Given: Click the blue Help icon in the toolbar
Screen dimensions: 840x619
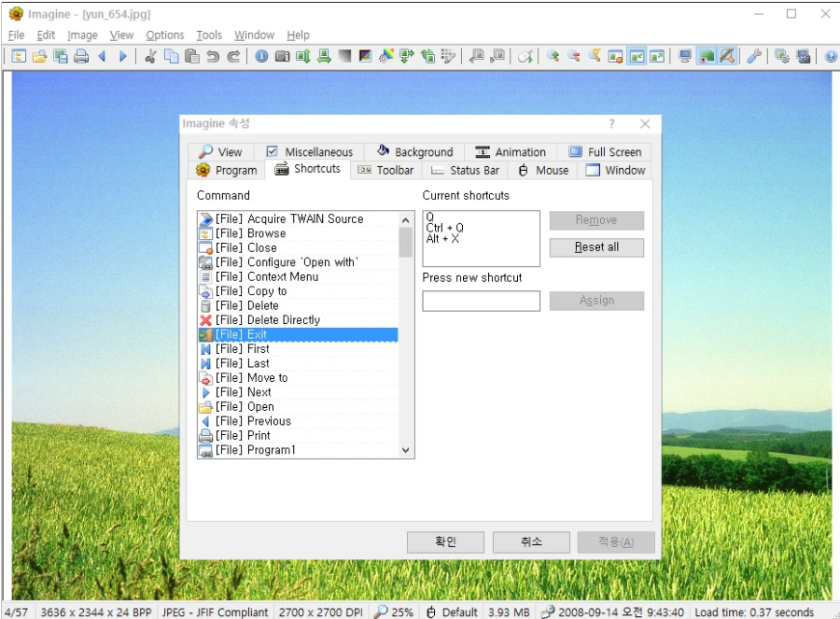Looking at the screenshot, I should (x=831, y=56).
